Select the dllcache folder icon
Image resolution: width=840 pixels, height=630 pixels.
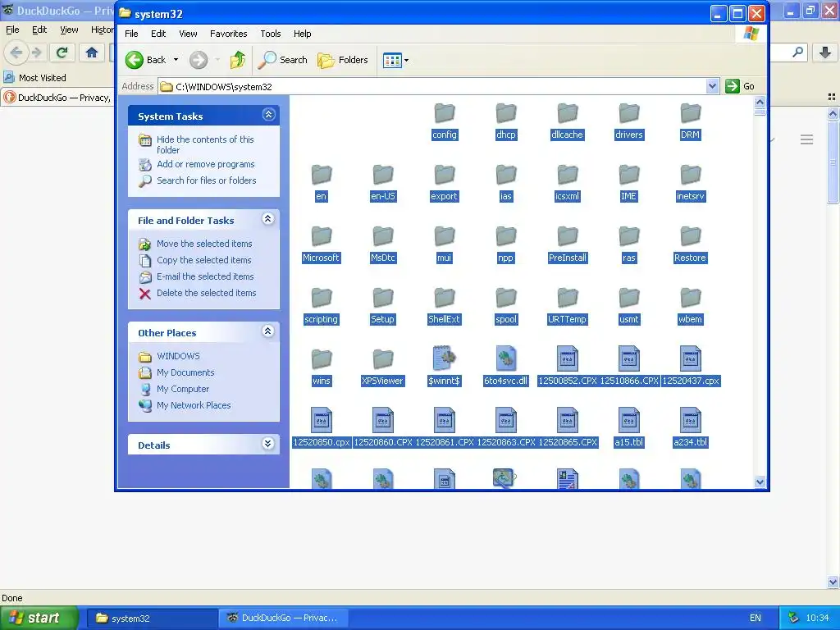pyautogui.click(x=568, y=113)
